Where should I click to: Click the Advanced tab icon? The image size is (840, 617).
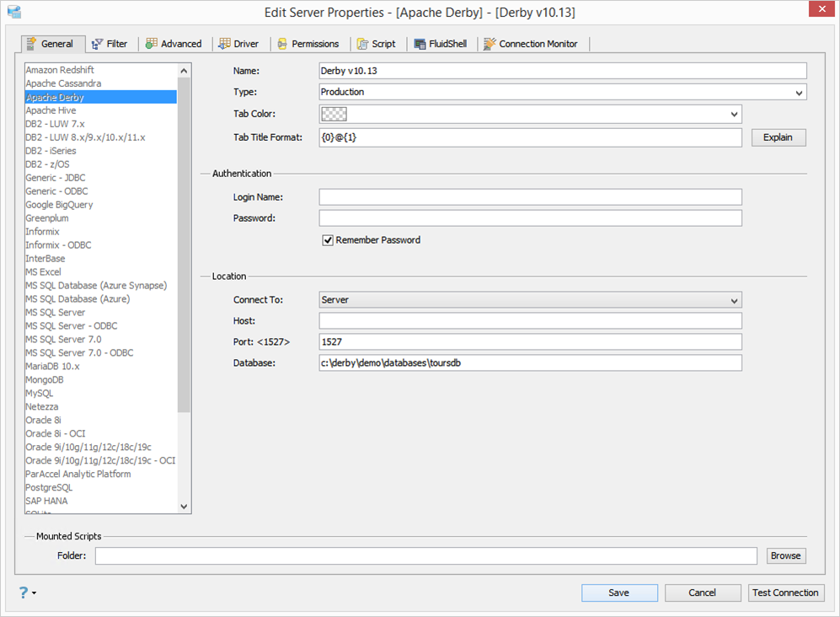(152, 44)
